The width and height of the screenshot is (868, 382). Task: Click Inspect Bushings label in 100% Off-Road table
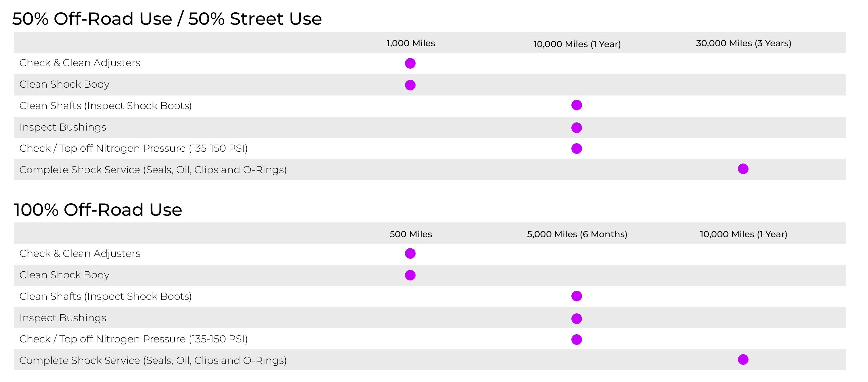click(x=63, y=318)
